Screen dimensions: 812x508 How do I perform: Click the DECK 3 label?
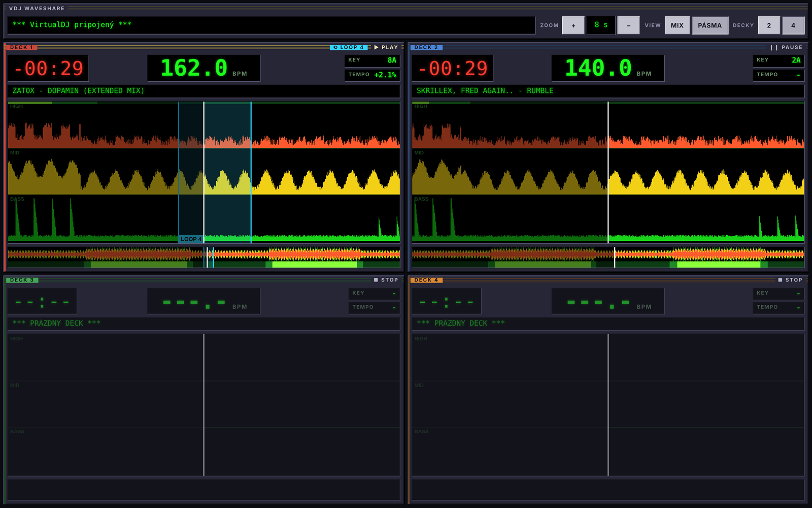pyautogui.click(x=21, y=280)
